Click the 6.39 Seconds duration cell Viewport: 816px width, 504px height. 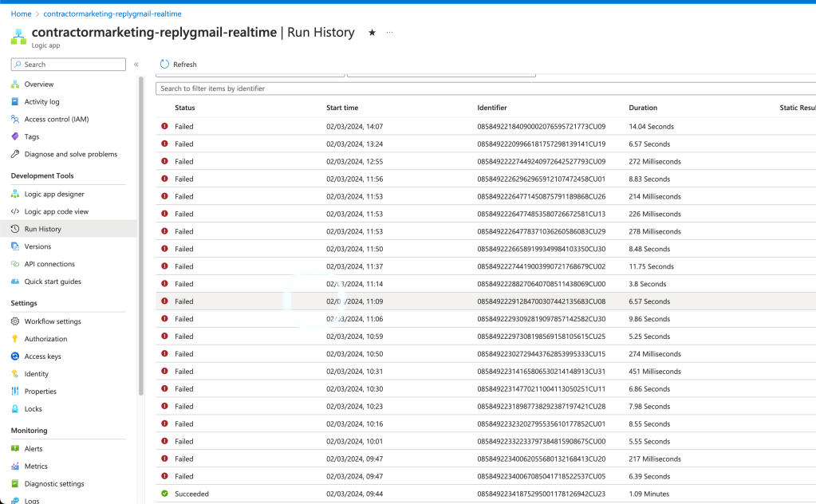pyautogui.click(x=649, y=476)
